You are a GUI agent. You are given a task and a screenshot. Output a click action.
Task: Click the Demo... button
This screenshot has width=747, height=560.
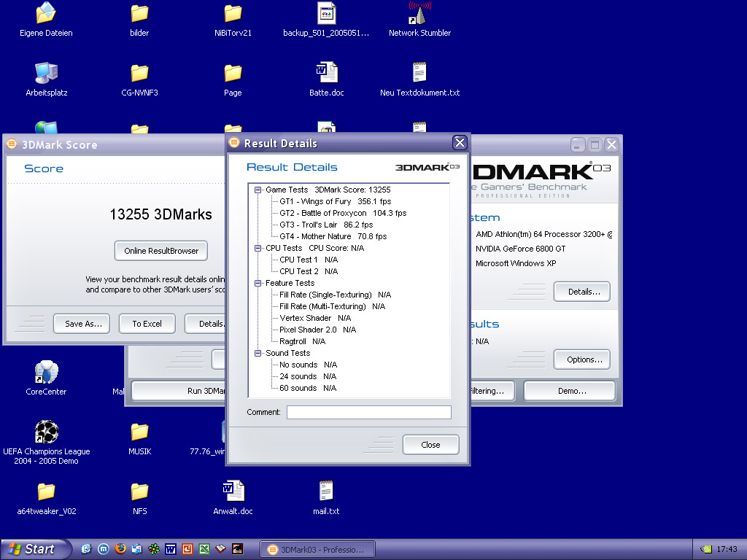[570, 391]
